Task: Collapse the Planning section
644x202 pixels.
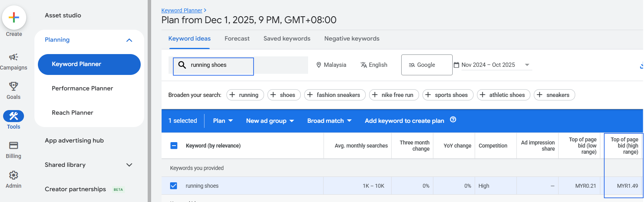Action: coord(129,40)
